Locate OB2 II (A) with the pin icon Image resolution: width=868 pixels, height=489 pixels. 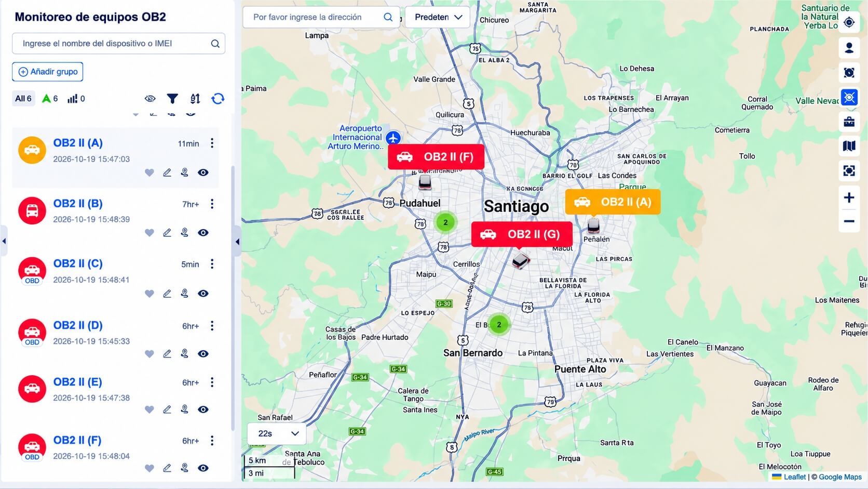click(184, 173)
